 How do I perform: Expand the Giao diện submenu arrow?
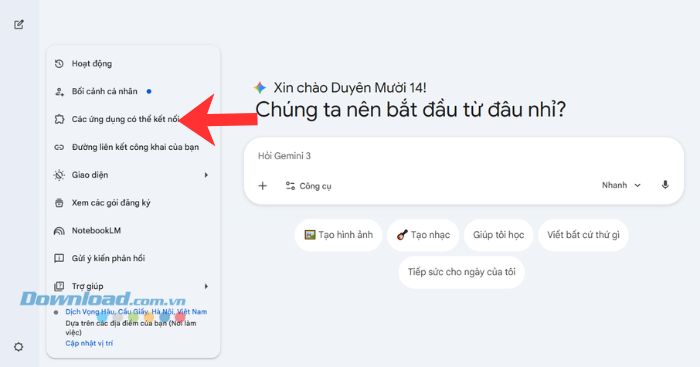coord(206,175)
